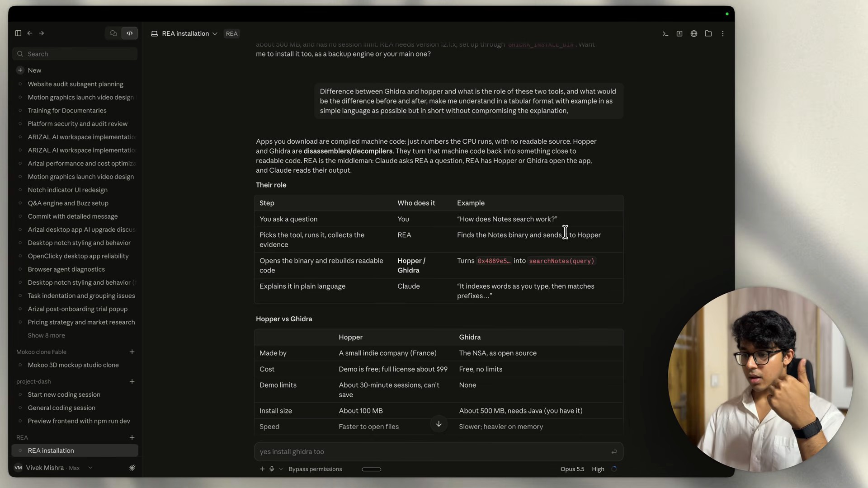The image size is (868, 488).
Task: Go forward with the right arrow
Action: tap(42, 33)
